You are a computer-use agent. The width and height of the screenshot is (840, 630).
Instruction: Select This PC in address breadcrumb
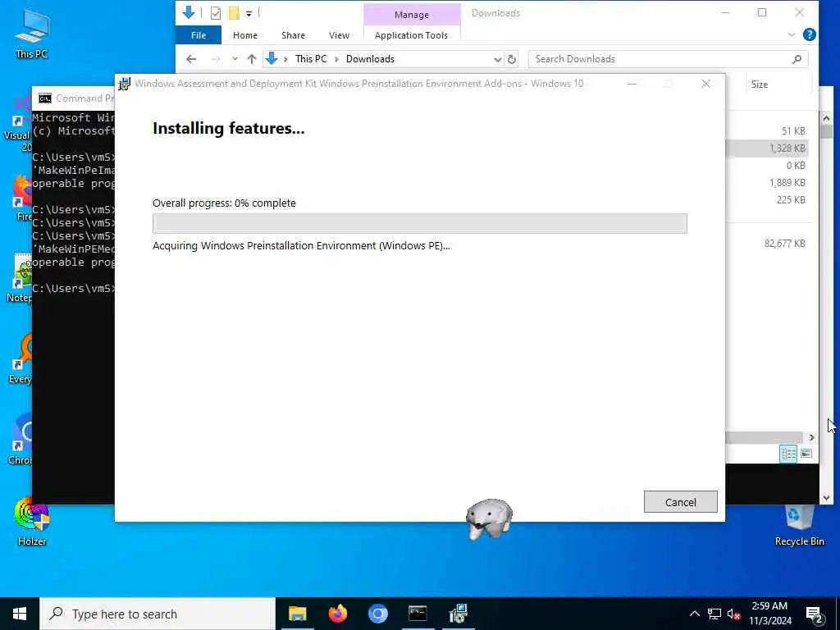point(311,59)
